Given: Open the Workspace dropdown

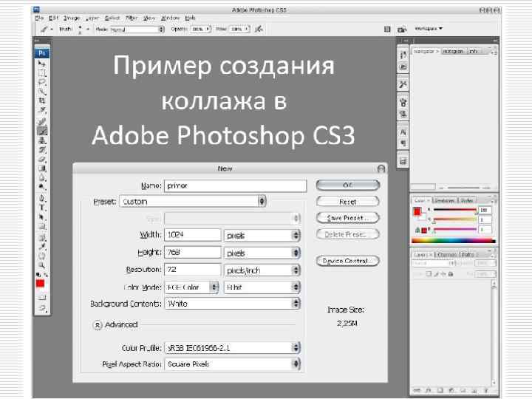Looking at the screenshot, I should (429, 29).
